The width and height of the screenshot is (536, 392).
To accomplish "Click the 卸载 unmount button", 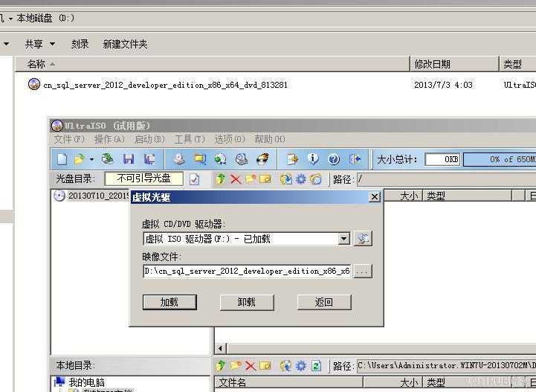I will pos(247,302).
